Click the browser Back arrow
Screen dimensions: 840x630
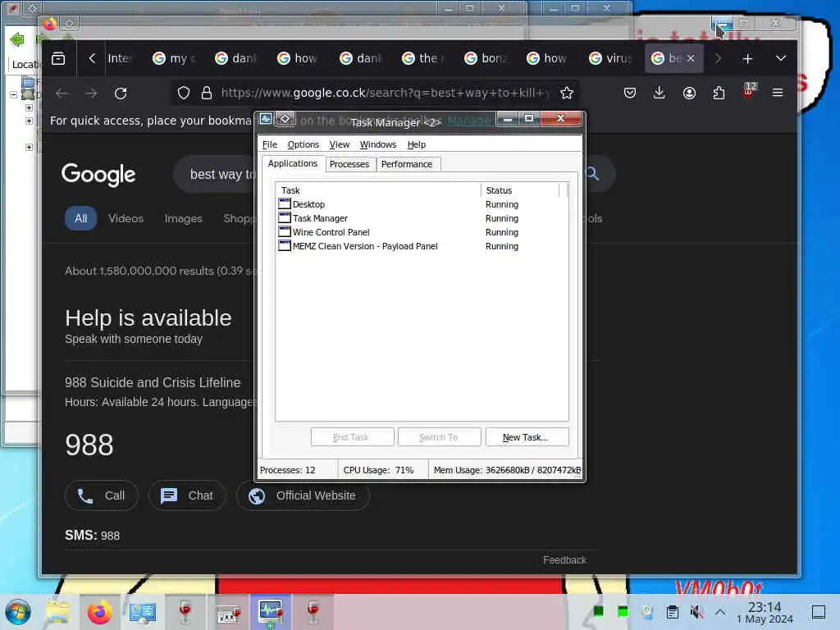coord(62,94)
